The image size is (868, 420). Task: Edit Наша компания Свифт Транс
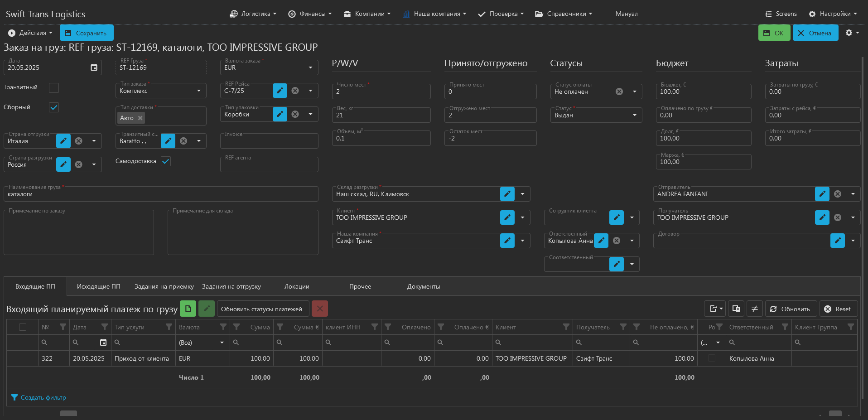click(507, 241)
